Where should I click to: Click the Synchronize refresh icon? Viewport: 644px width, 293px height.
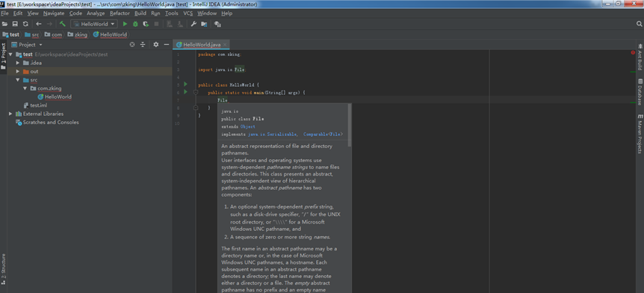point(25,24)
